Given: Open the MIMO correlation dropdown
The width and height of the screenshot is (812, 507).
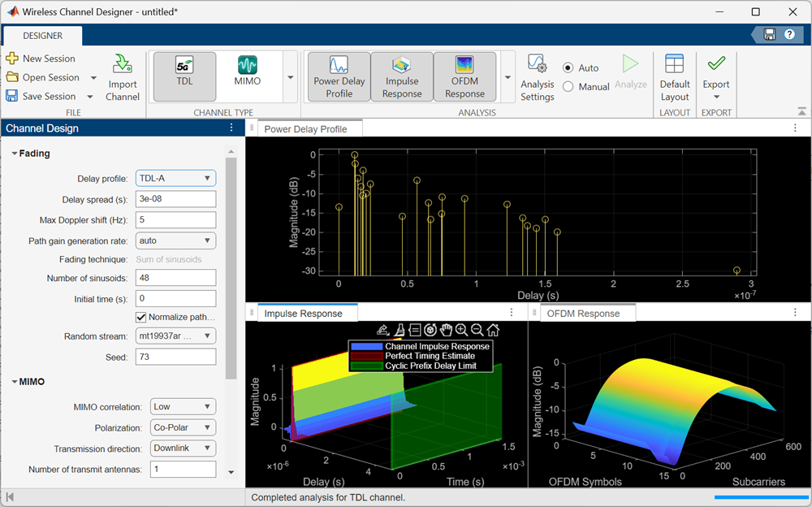Looking at the screenshot, I should pyautogui.click(x=183, y=406).
